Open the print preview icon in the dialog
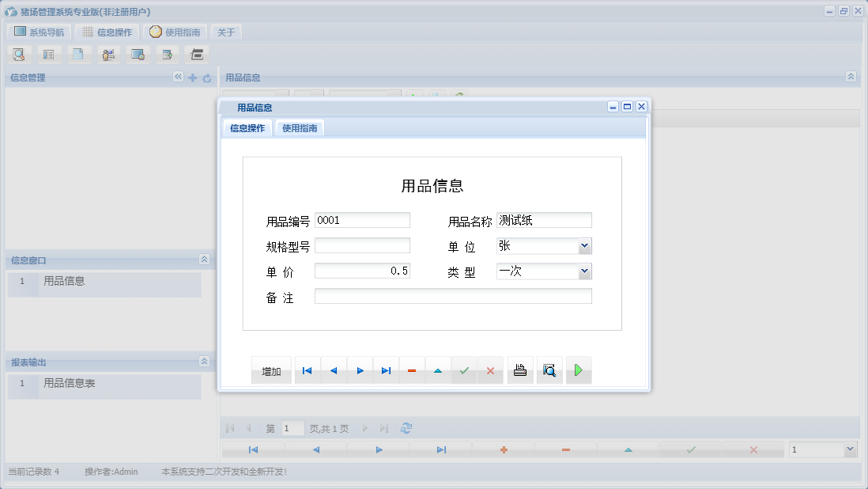This screenshot has width=868, height=489. (x=549, y=370)
